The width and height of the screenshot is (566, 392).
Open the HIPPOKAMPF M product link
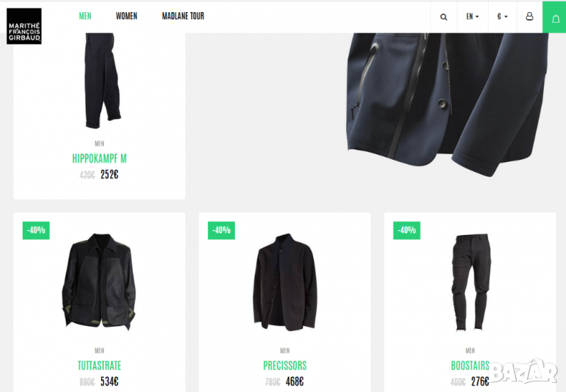click(x=99, y=158)
